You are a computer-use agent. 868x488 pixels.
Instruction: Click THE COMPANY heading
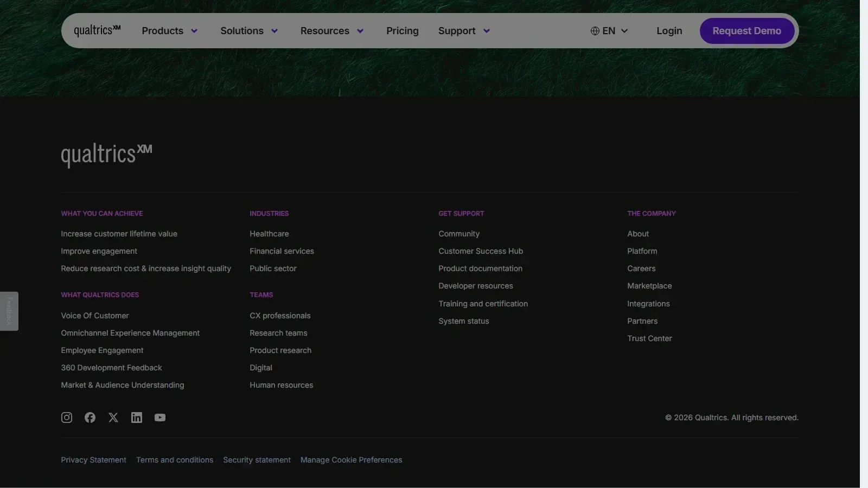point(652,214)
